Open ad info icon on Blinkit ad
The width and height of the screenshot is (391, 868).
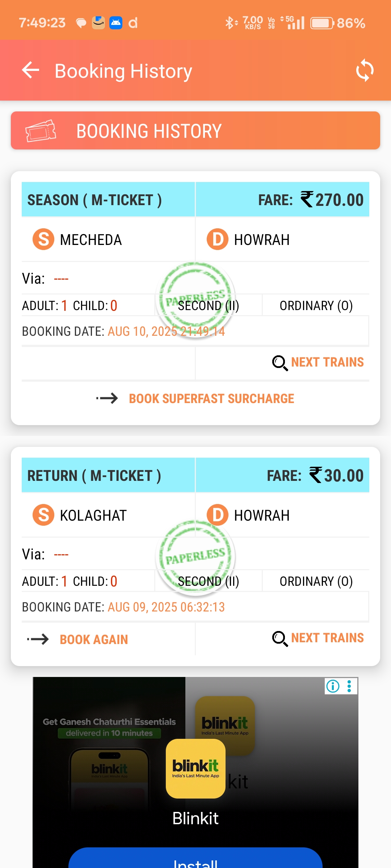[x=333, y=686]
